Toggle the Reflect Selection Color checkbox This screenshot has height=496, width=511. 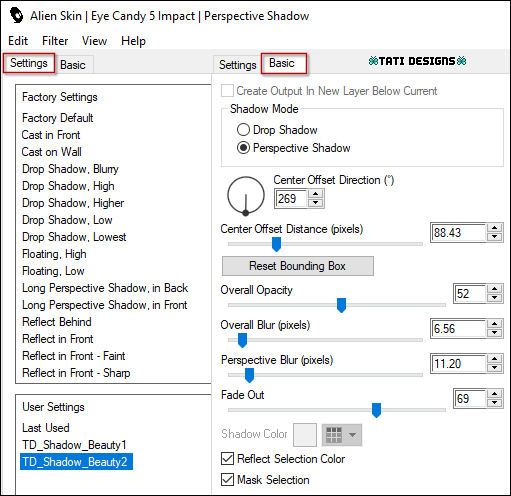pyautogui.click(x=227, y=459)
